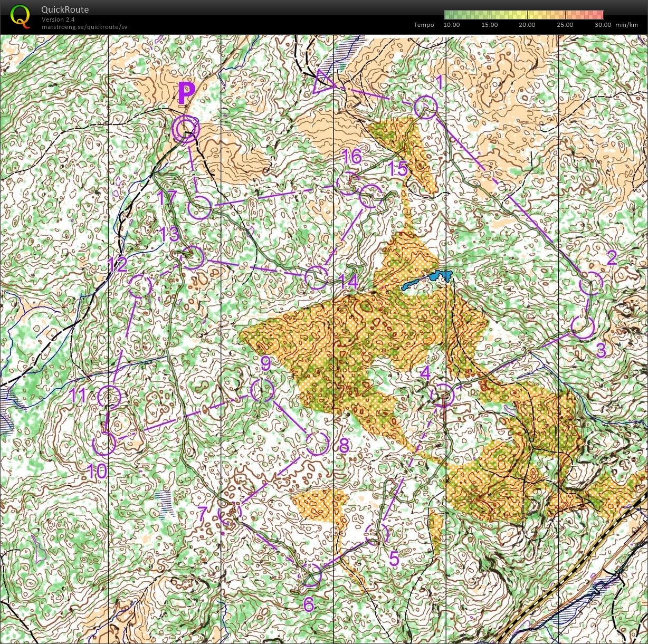Select control circle 15
Image resolution: width=648 pixels, height=644 pixels.
(x=371, y=197)
